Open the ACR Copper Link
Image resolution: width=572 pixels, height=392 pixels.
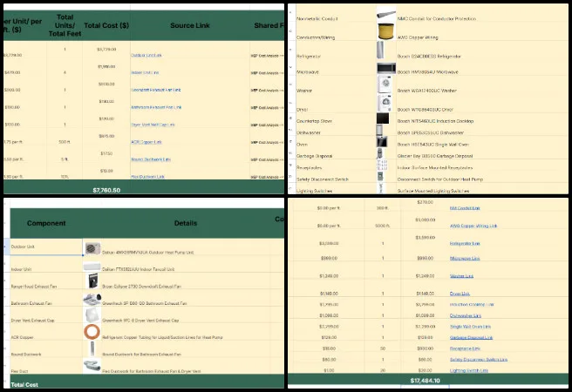146,141
